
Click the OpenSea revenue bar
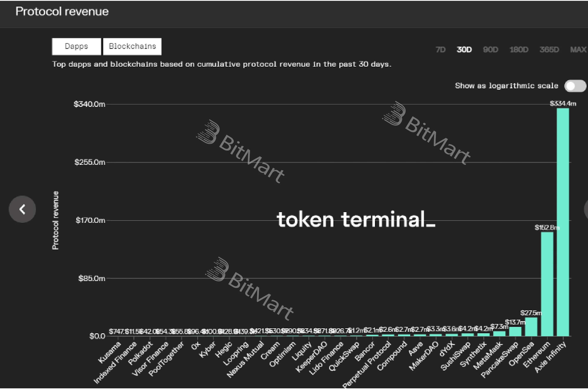point(531,327)
